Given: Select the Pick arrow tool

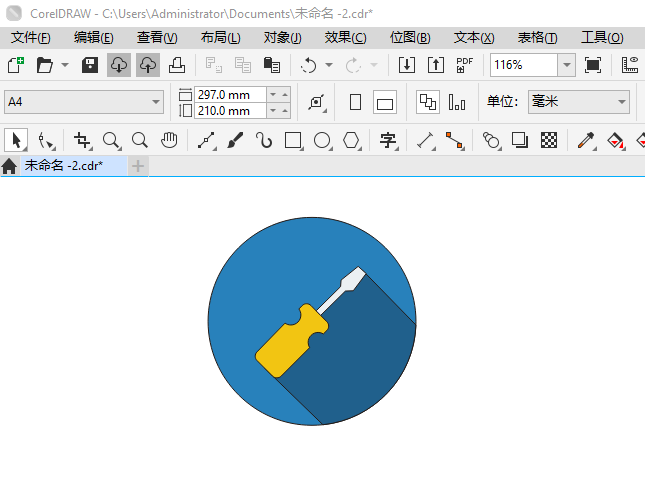Looking at the screenshot, I should [x=16, y=140].
